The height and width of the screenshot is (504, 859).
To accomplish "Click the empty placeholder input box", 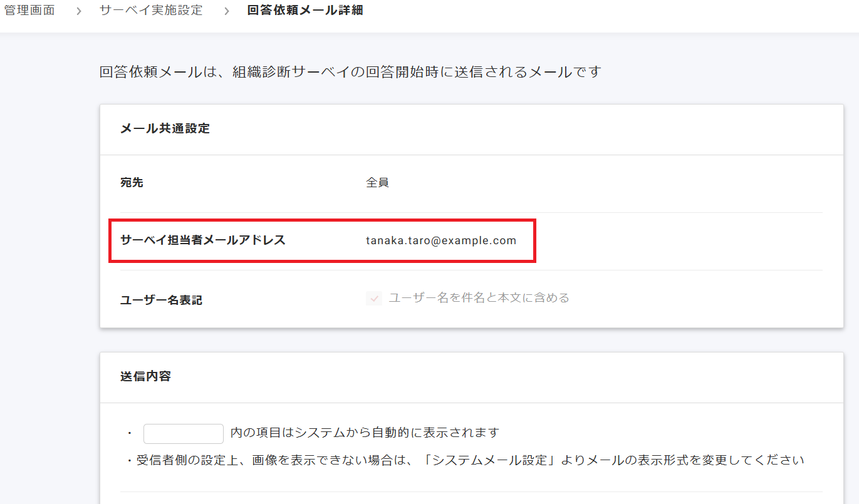I will (183, 433).
